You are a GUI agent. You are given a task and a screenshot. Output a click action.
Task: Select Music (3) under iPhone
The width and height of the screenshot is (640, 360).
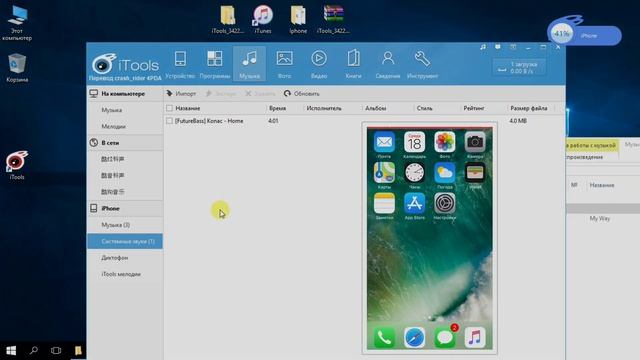pyautogui.click(x=116, y=225)
